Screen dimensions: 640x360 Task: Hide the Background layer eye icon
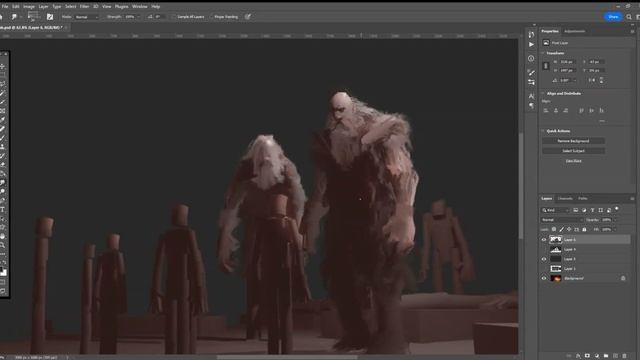tap(544, 278)
